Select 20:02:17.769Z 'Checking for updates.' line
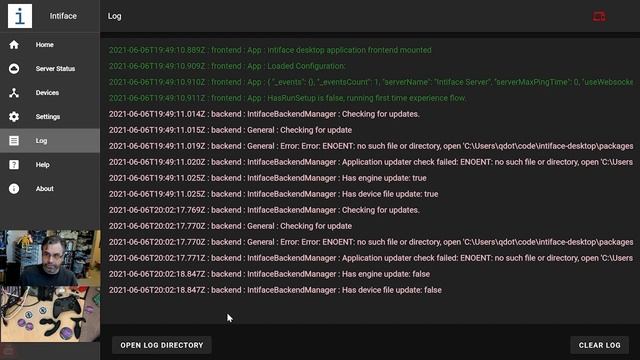Image resolution: width=640 pixels, height=360 pixels. (x=264, y=210)
